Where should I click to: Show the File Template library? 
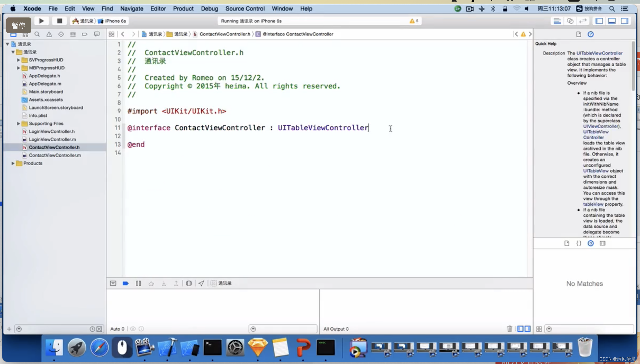click(567, 243)
